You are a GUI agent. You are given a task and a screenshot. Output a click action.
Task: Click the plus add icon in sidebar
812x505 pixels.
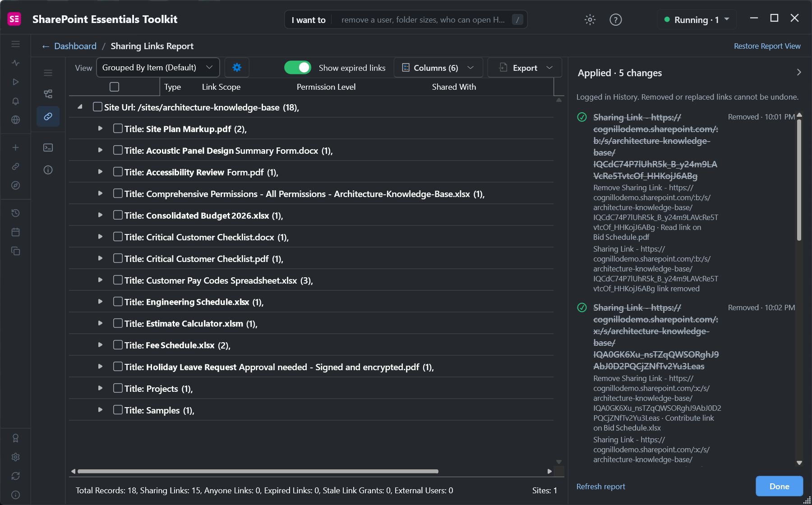pos(16,147)
